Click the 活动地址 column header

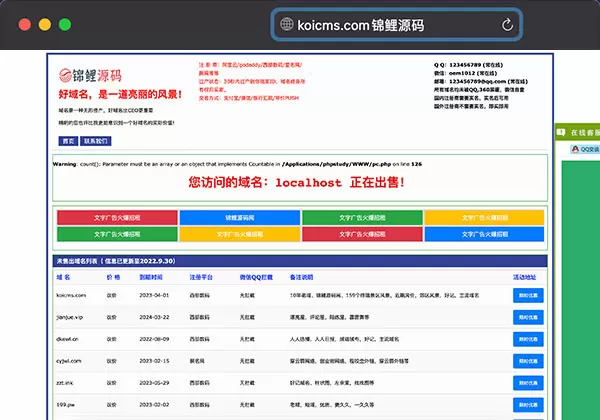pos(525,277)
